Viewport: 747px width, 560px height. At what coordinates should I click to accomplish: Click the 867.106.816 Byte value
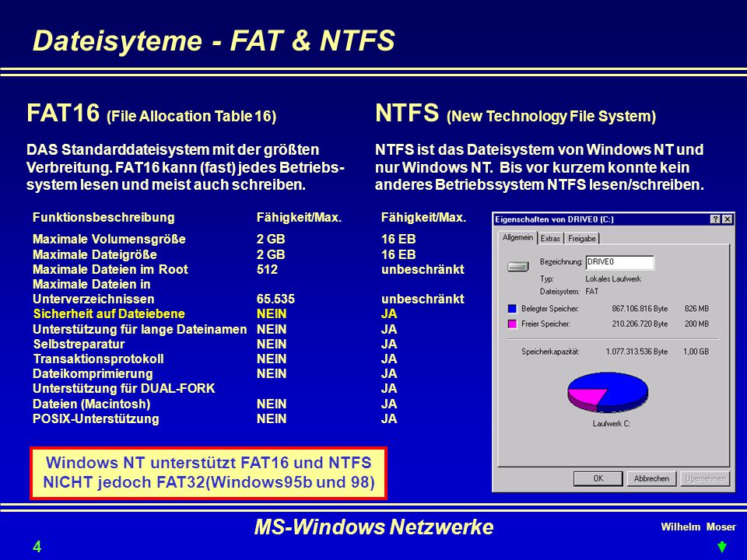(x=640, y=309)
